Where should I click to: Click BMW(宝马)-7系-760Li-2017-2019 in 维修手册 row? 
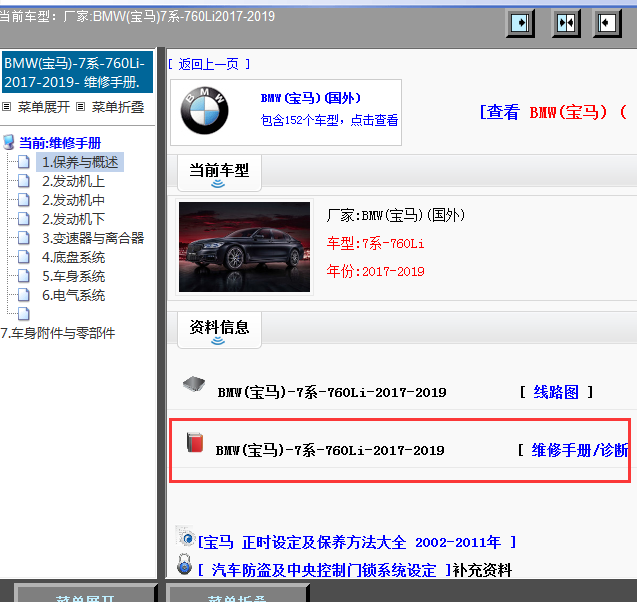[x=330, y=450]
